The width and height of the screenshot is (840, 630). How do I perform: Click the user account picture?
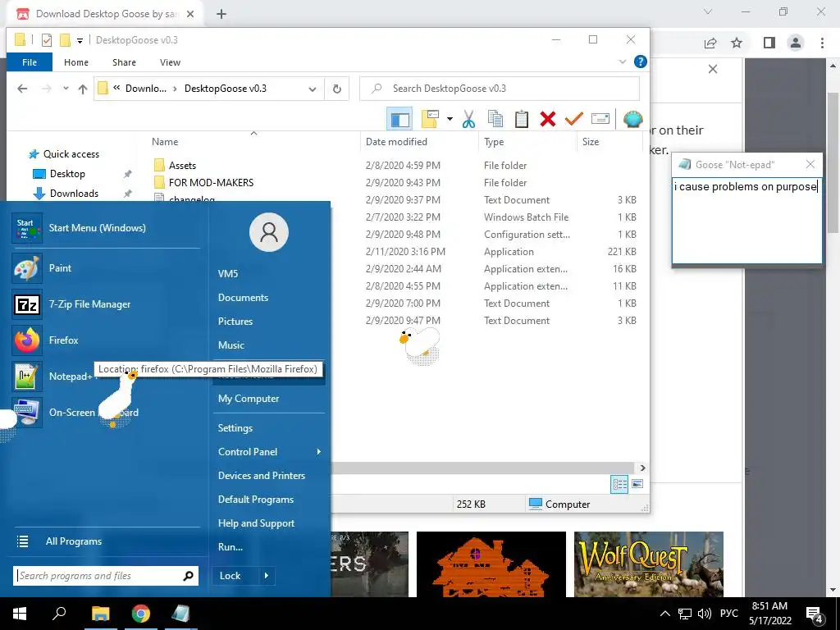[x=269, y=232]
